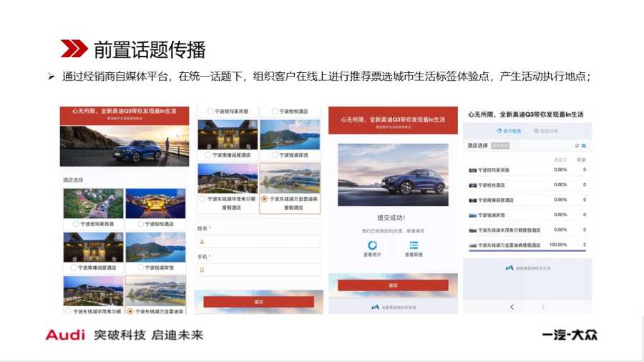
Task: Click the 宁波柏悦酒店 row in the statistics list
Action: pyautogui.click(x=527, y=185)
